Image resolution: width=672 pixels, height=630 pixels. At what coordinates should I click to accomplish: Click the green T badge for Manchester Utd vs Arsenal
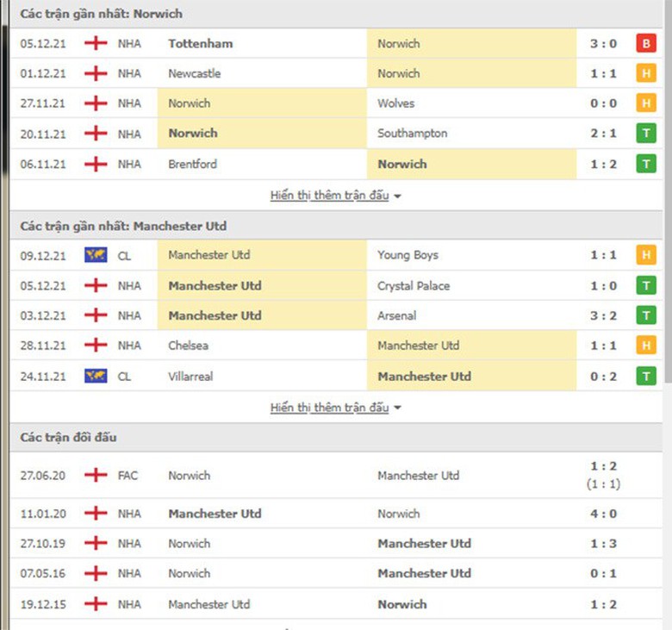pos(645,316)
